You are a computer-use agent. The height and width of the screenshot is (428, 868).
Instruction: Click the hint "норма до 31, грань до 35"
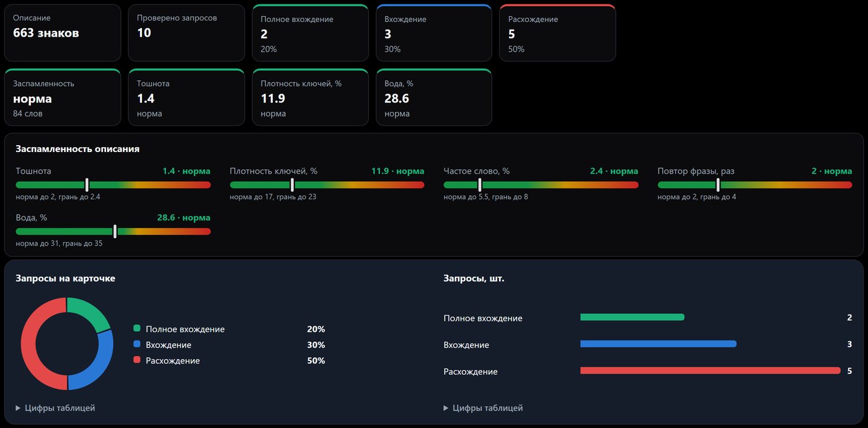59,244
